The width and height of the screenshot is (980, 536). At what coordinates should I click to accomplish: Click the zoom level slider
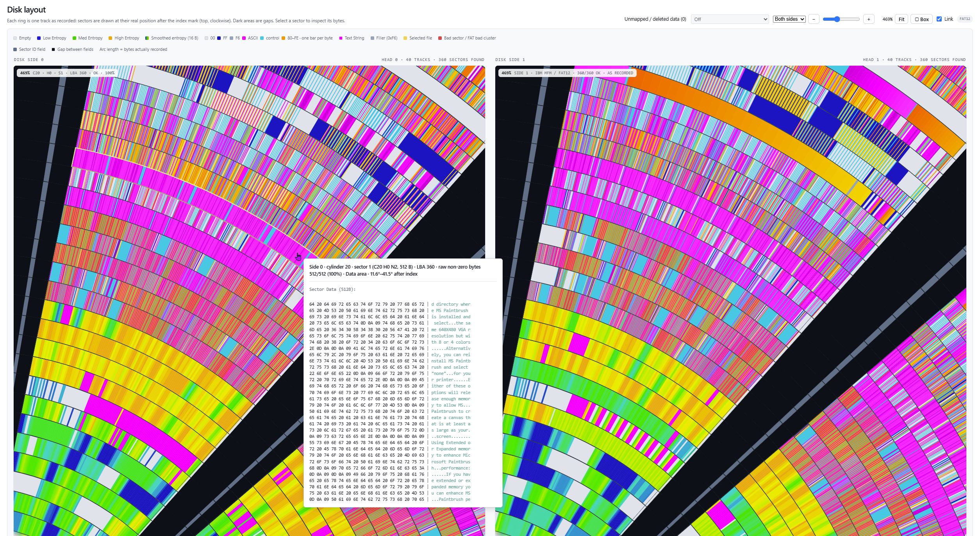(841, 19)
